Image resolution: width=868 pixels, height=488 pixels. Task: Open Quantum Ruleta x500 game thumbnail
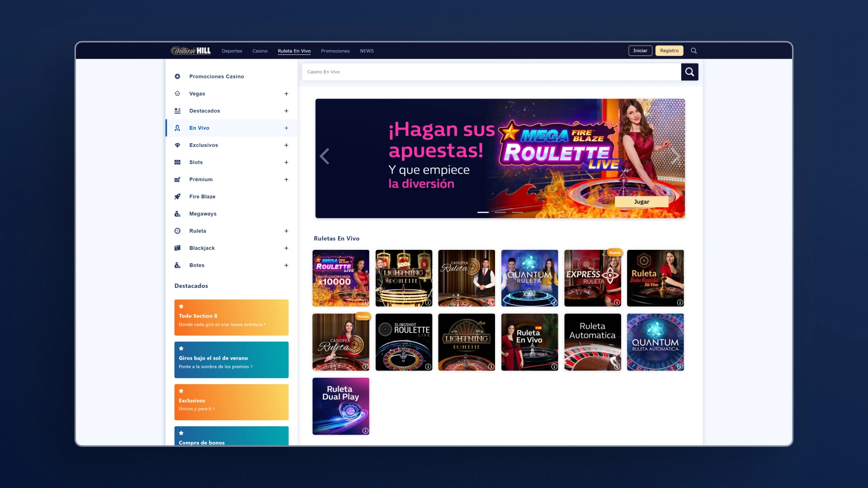[529, 278]
